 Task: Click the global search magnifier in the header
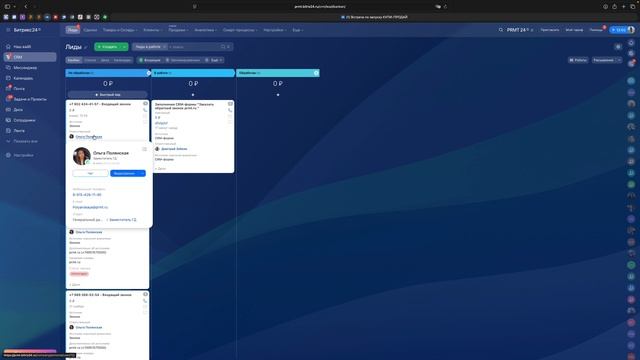[x=500, y=30]
